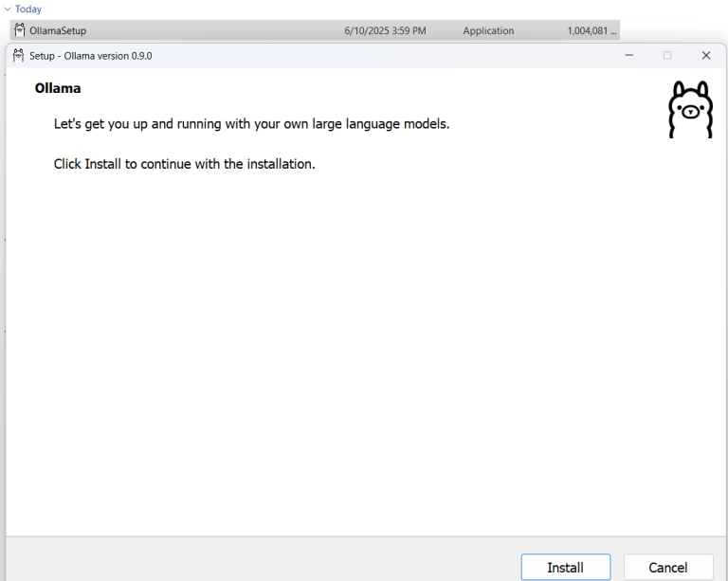Screen dimensions: 728x581
Task: Minimize the Ollama setup window
Action: point(629,56)
